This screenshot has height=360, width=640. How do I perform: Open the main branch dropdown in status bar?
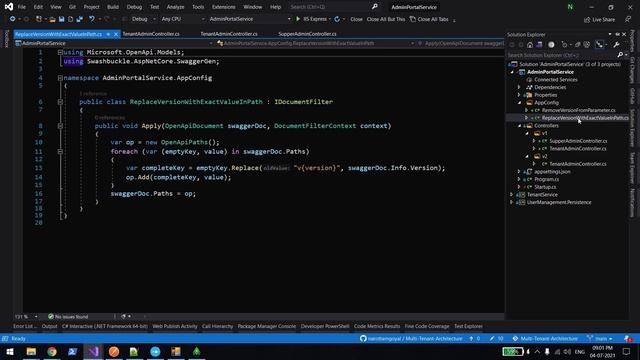pos(600,339)
